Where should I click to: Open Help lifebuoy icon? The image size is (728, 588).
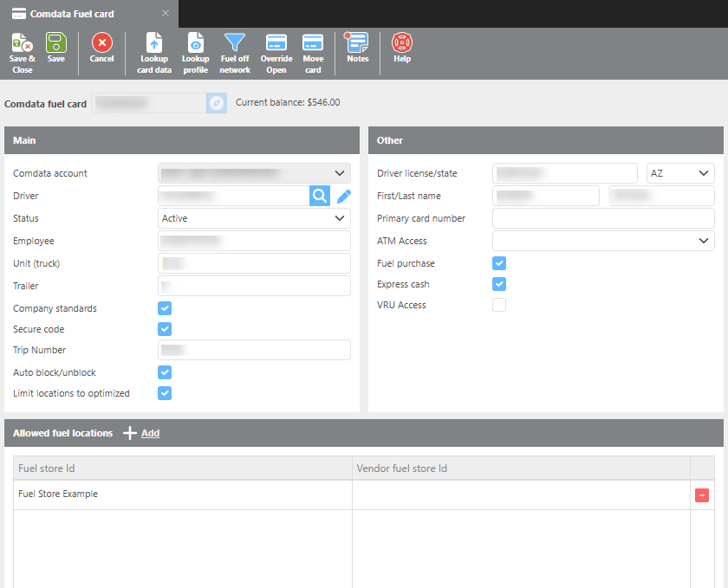click(x=401, y=42)
